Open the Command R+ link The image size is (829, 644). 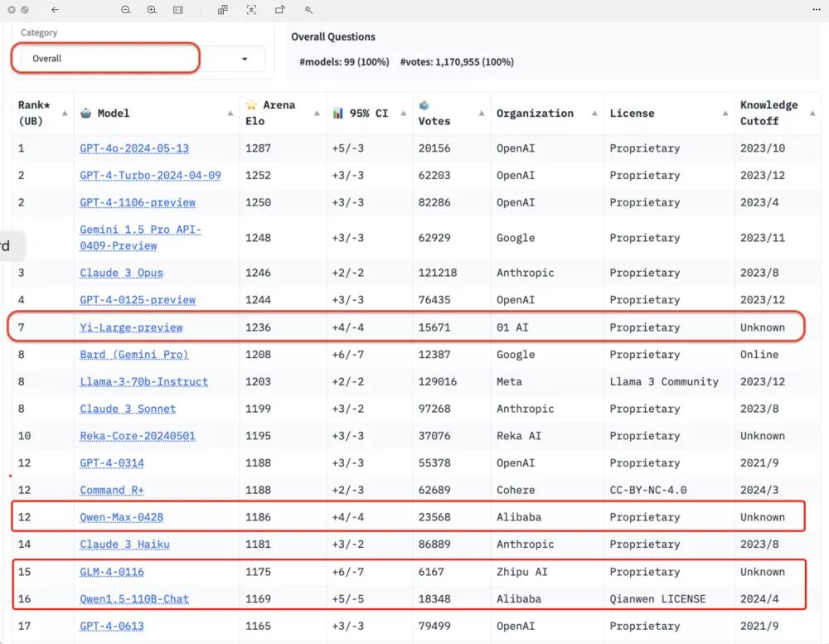(x=112, y=490)
